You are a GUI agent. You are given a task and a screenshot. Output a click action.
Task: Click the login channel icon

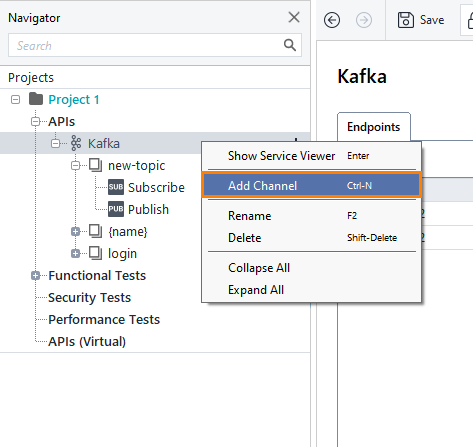pos(96,253)
